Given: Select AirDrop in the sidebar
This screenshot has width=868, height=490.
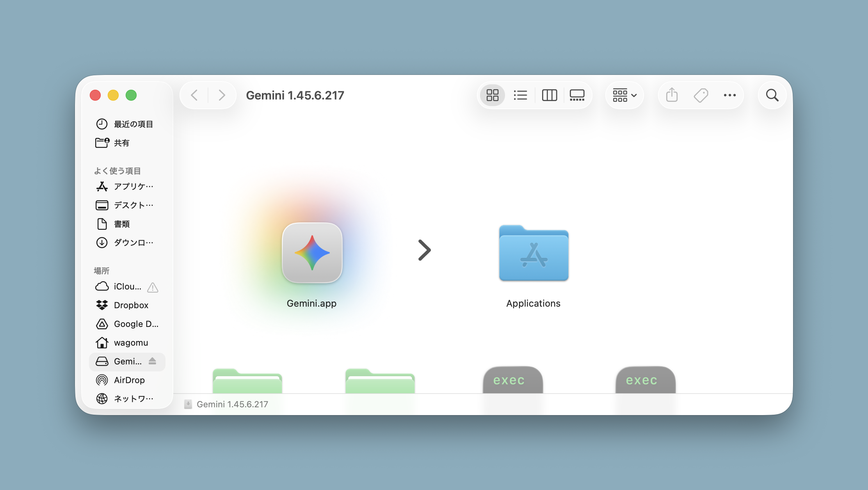Looking at the screenshot, I should click(129, 380).
